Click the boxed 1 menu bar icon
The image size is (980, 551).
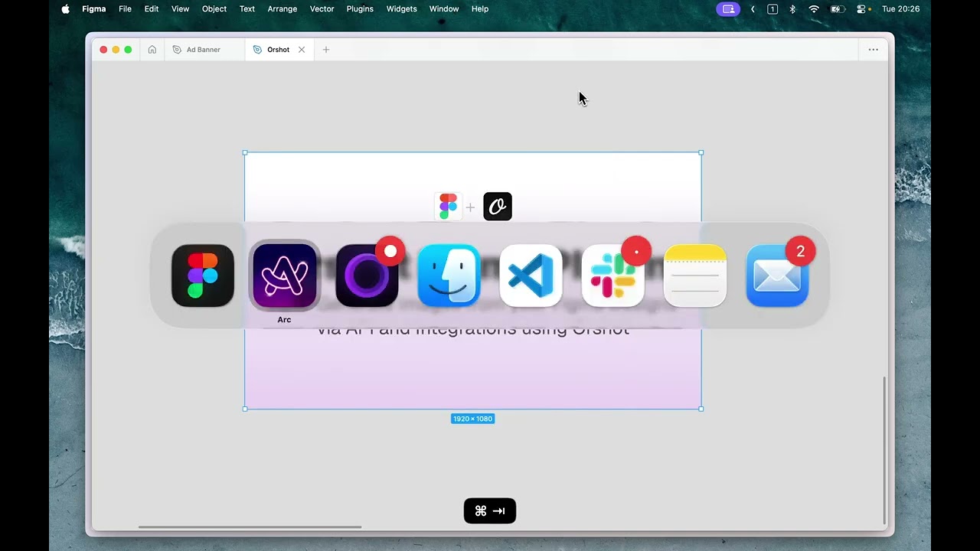tap(773, 9)
